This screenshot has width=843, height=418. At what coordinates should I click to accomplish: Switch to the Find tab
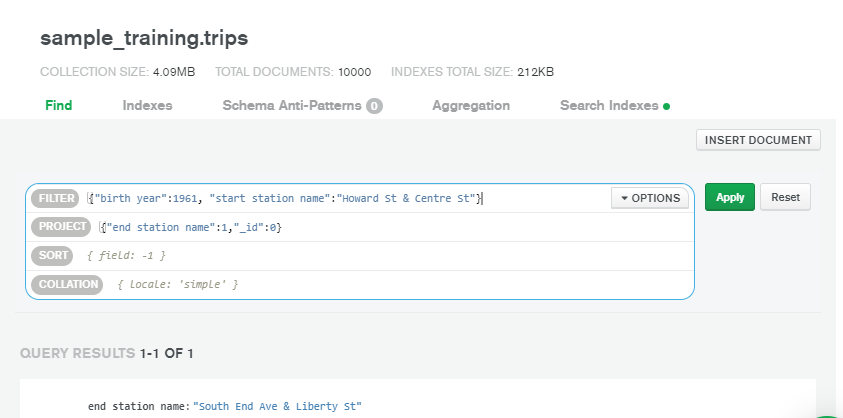59,105
